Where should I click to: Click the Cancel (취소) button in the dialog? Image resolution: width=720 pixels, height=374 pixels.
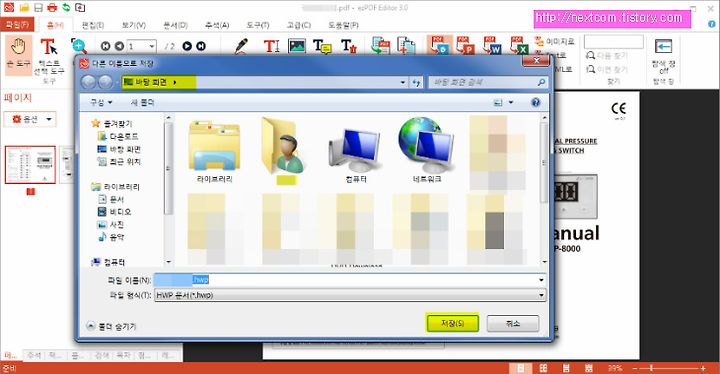coord(512,323)
